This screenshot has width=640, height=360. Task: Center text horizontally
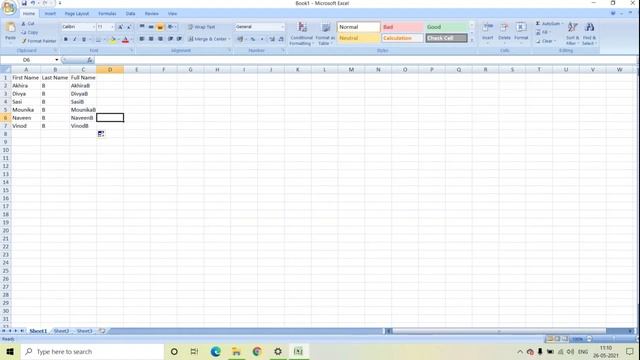151,39
